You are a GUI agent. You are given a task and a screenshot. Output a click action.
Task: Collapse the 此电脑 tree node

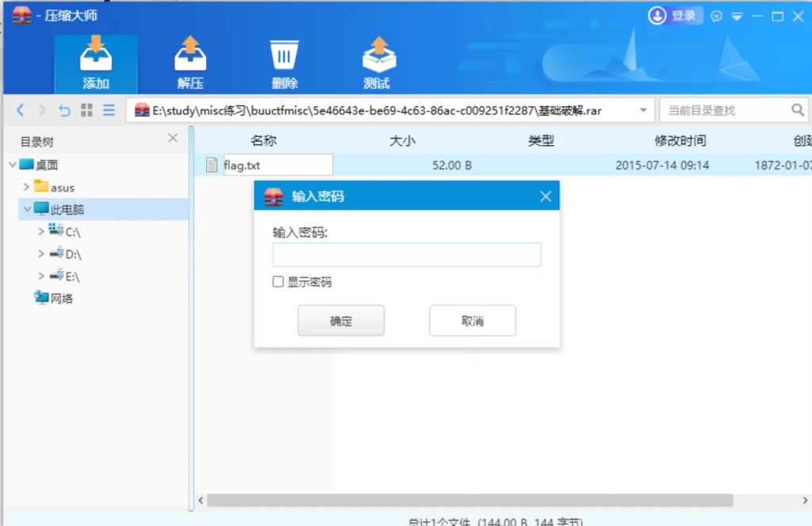click(x=27, y=209)
